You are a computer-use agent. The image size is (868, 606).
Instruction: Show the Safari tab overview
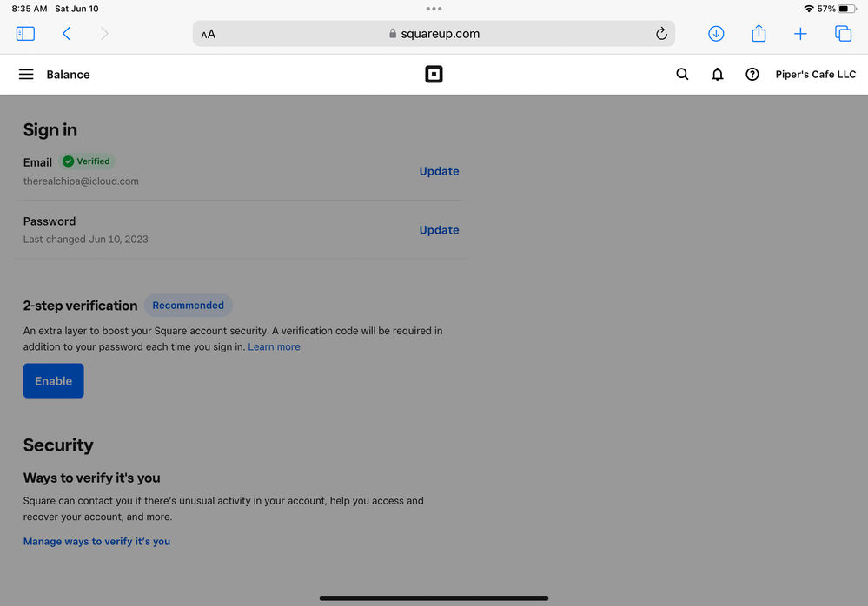click(843, 34)
